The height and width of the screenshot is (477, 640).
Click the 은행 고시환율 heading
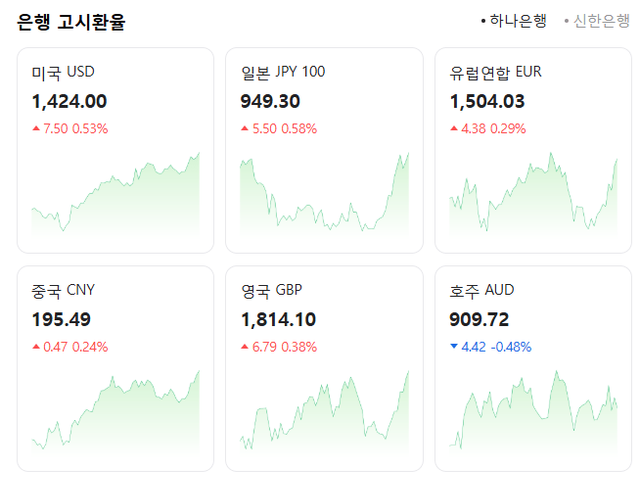[x=71, y=22]
